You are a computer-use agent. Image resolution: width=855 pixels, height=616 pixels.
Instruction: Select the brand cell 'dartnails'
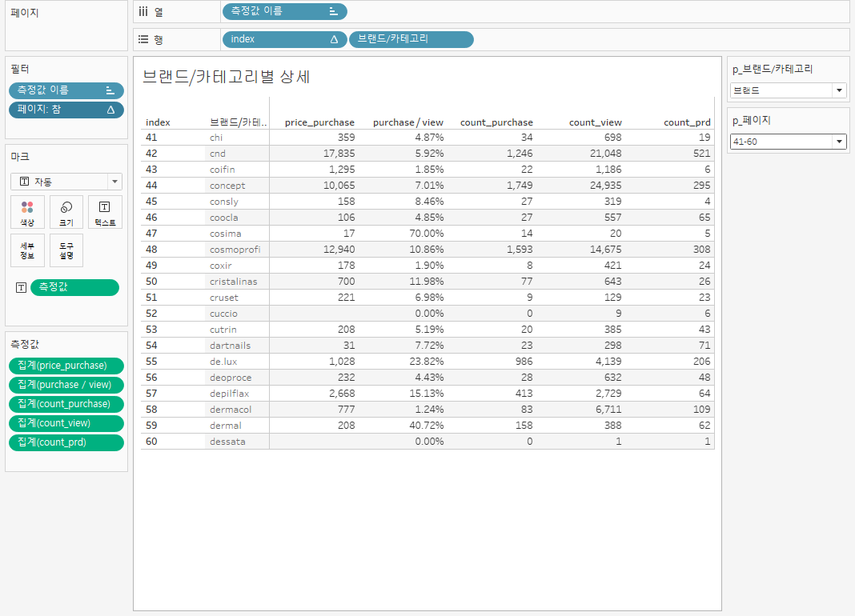coord(230,346)
